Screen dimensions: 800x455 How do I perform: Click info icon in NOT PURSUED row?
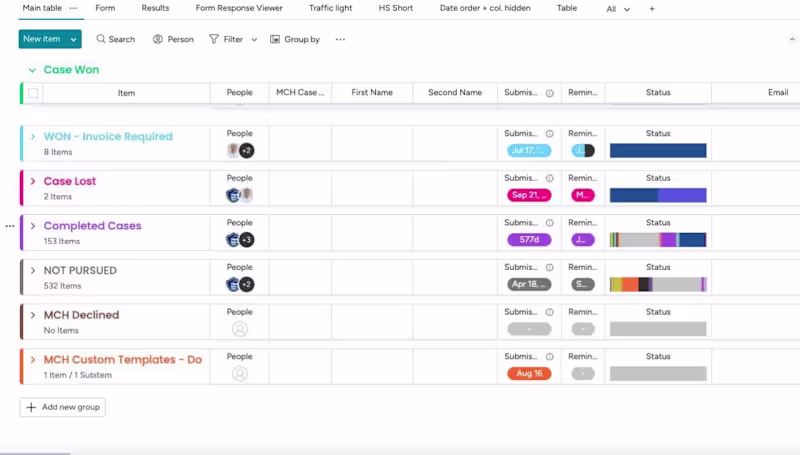point(549,267)
